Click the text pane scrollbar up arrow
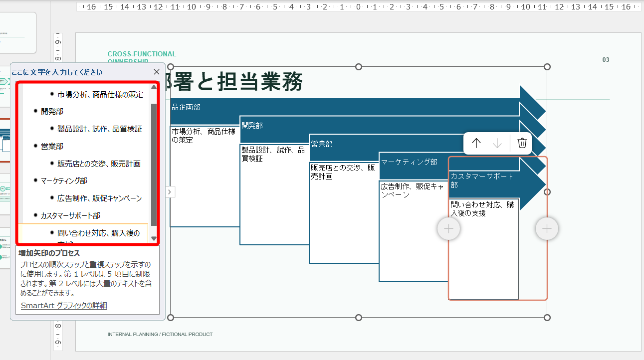 click(x=154, y=87)
